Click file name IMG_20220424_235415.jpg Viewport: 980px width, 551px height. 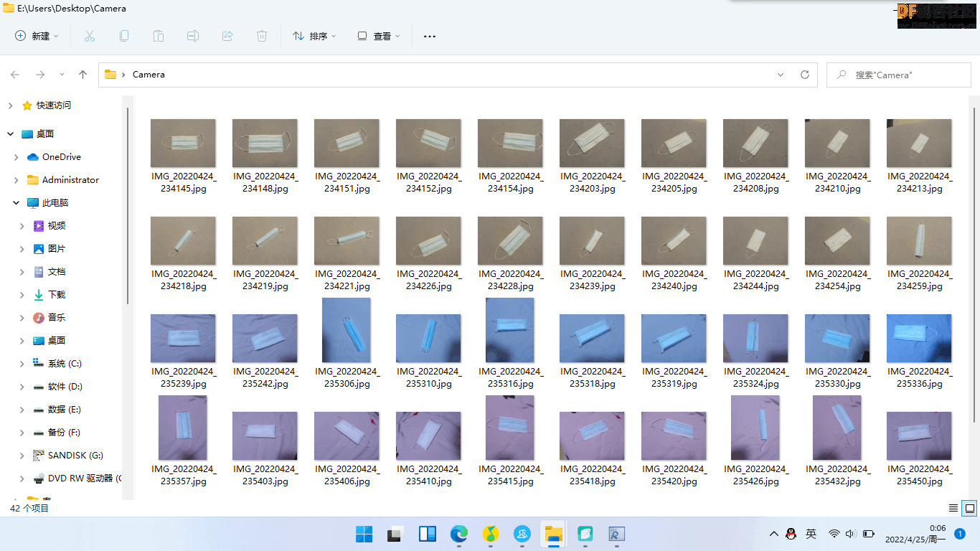[x=511, y=475]
